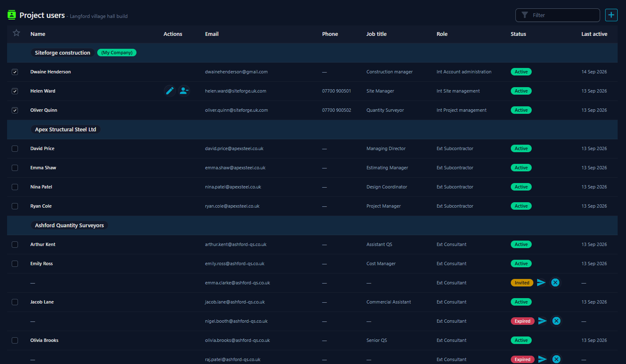626x364 pixels.
Task: Open email dwainehenderson@gmail.com
Action: tap(236, 72)
